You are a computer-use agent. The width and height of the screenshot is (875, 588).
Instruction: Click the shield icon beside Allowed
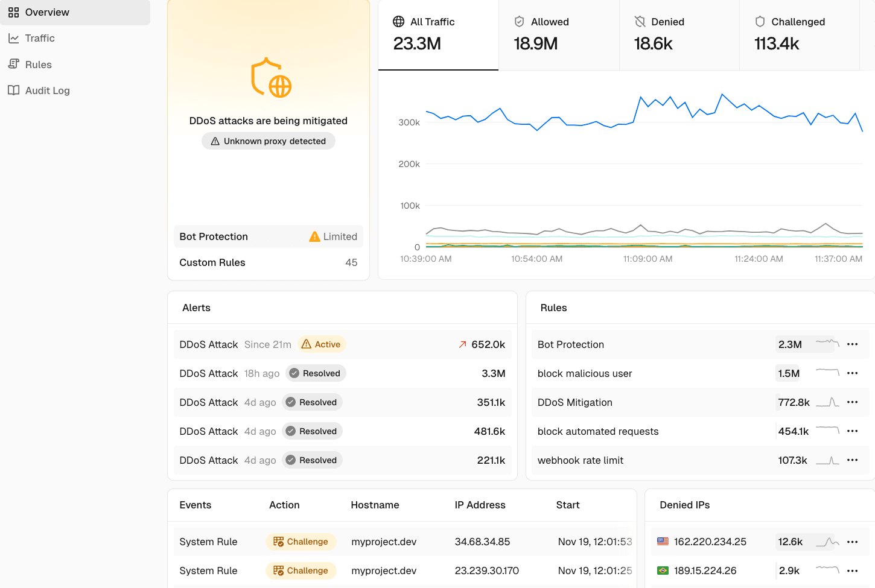pyautogui.click(x=519, y=21)
